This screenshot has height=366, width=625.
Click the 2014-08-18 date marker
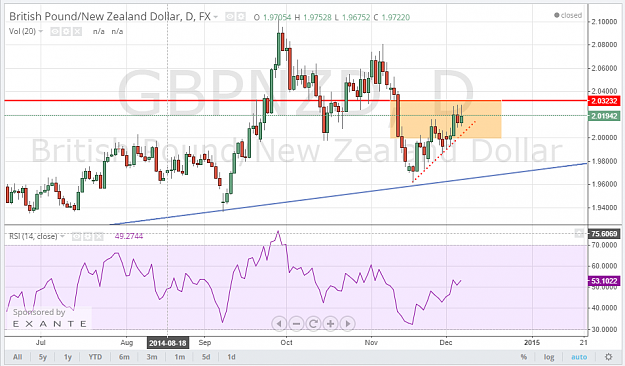coord(167,343)
